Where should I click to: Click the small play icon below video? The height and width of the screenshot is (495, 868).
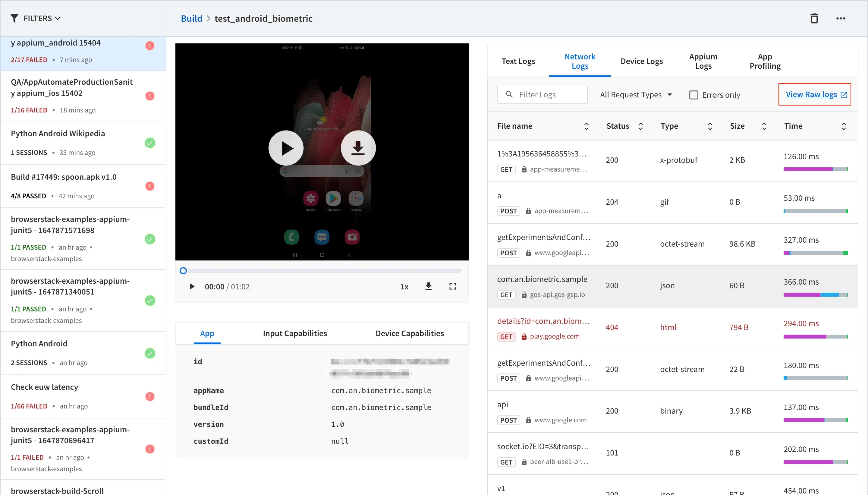coord(192,287)
